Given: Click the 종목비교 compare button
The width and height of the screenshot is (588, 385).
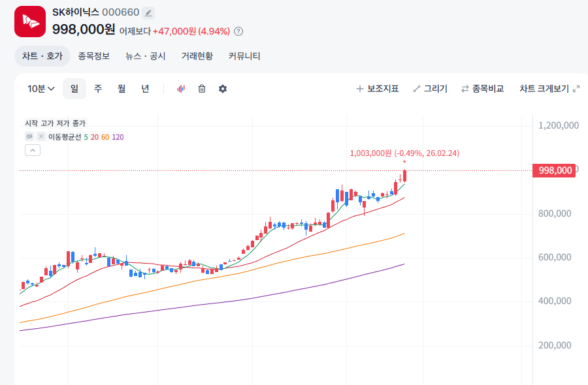Looking at the screenshot, I should click(483, 89).
